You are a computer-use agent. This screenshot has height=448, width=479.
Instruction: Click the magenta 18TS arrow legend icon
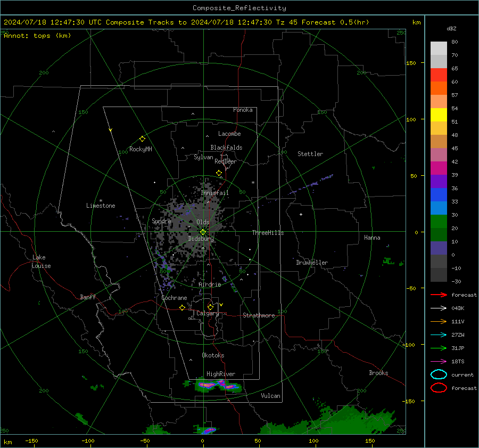439,362
